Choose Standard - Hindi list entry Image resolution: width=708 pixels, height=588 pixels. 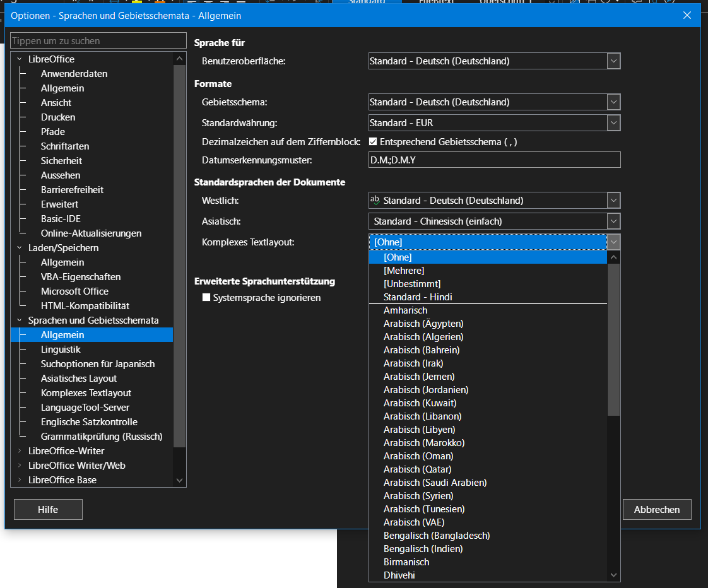[488, 297]
